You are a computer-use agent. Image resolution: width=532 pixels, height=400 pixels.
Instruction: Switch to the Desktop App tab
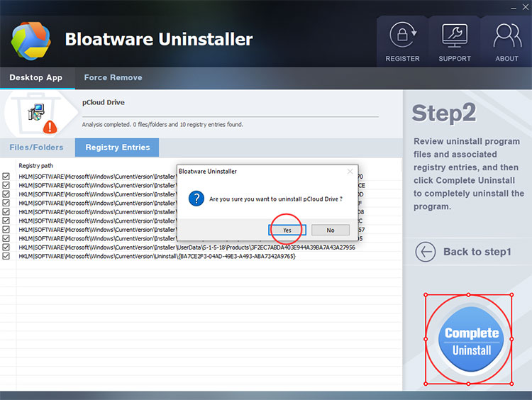36,78
